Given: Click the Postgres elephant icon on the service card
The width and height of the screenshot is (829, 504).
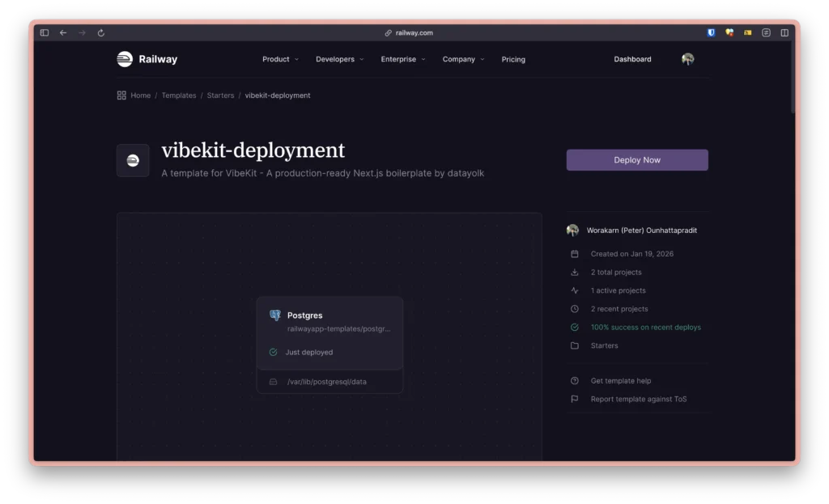Looking at the screenshot, I should (274, 316).
